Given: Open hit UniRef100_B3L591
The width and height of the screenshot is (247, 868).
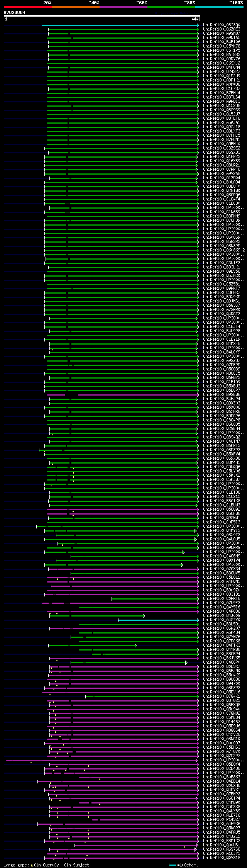Looking at the screenshot, I should click(x=222, y=624).
